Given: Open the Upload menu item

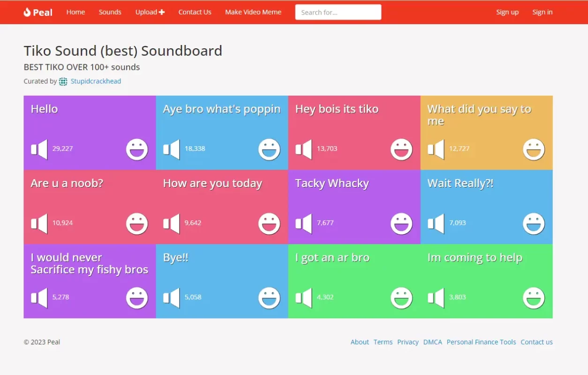Looking at the screenshot, I should (150, 12).
